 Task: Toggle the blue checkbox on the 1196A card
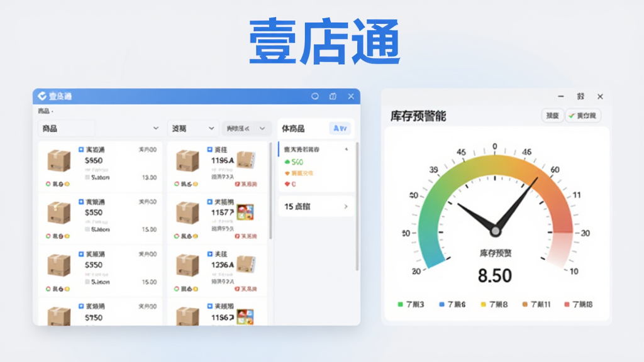[209, 150]
